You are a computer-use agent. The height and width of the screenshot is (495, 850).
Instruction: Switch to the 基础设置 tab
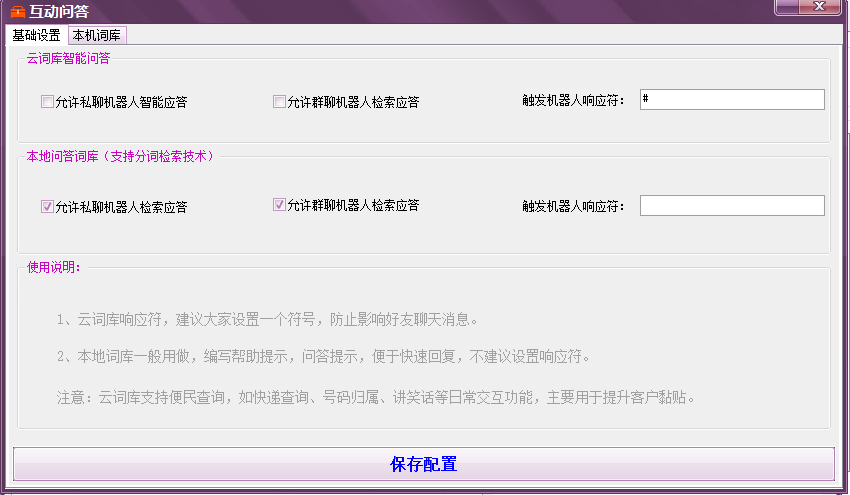click(x=36, y=35)
